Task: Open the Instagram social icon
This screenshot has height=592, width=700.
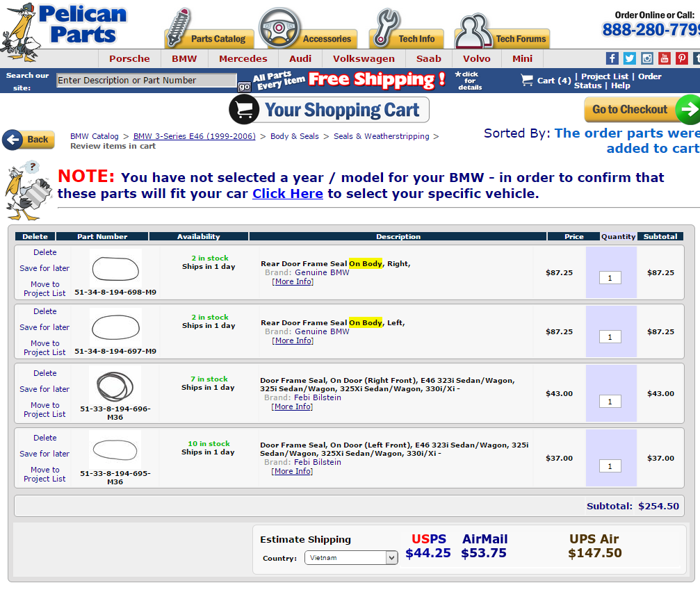Action: click(647, 58)
